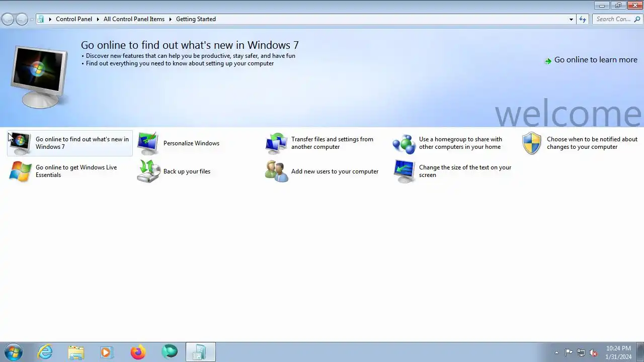Click the large welcome monitor image
The height and width of the screenshot is (362, 644).
39,76
